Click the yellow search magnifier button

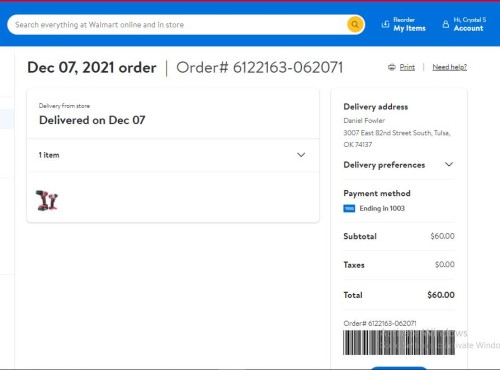click(355, 25)
